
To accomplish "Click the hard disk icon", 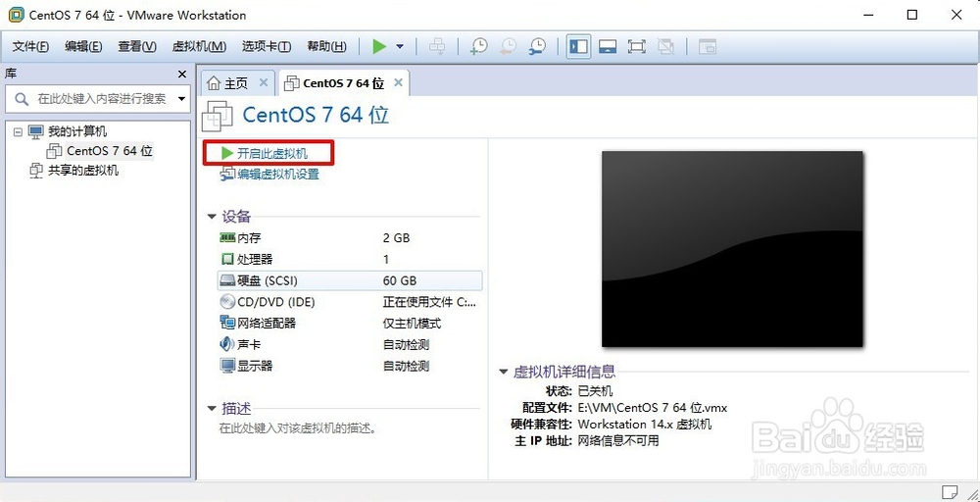I will (x=227, y=281).
